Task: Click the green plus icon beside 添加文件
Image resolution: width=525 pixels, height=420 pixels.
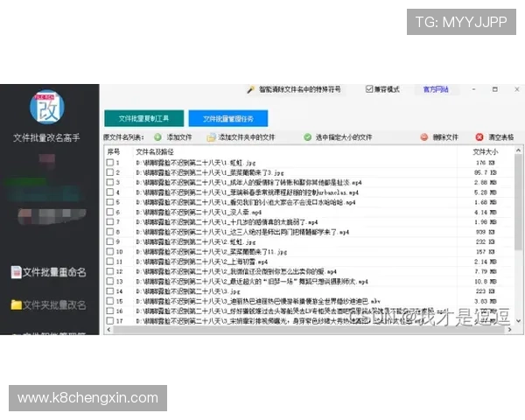Action: (x=157, y=137)
